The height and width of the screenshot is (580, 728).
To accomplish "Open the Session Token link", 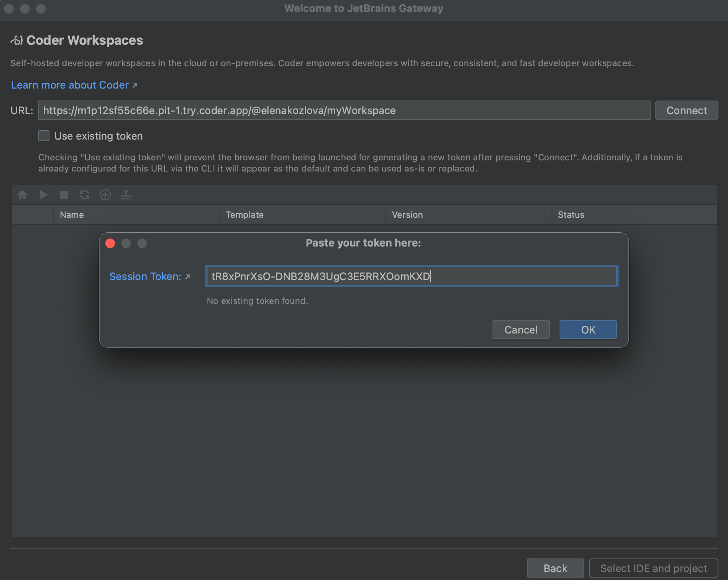I will 145,276.
